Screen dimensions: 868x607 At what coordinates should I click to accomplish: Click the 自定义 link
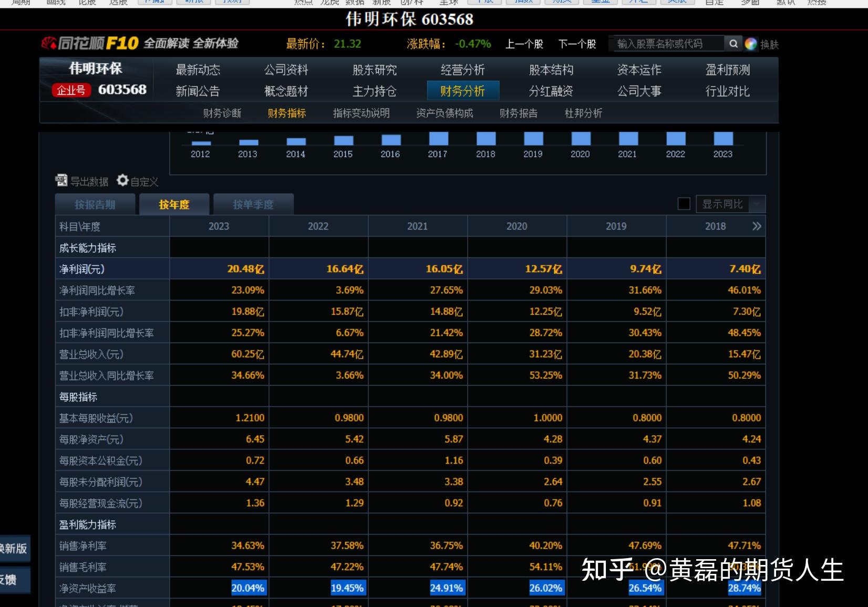pyautogui.click(x=144, y=182)
